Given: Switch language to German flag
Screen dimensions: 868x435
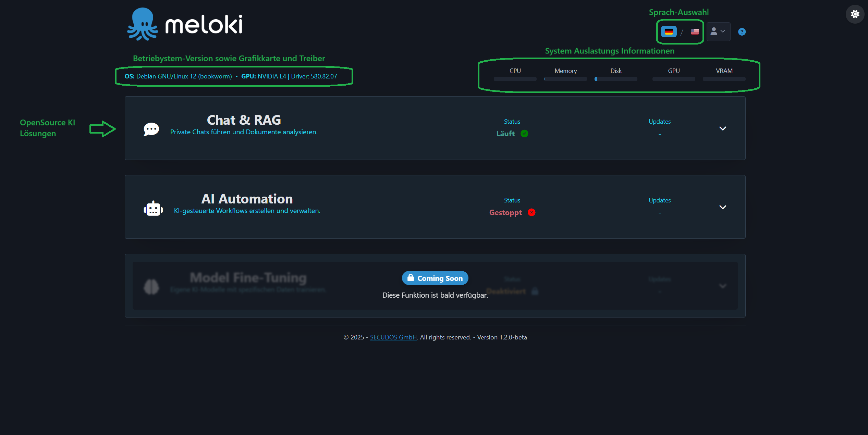Looking at the screenshot, I should [669, 32].
